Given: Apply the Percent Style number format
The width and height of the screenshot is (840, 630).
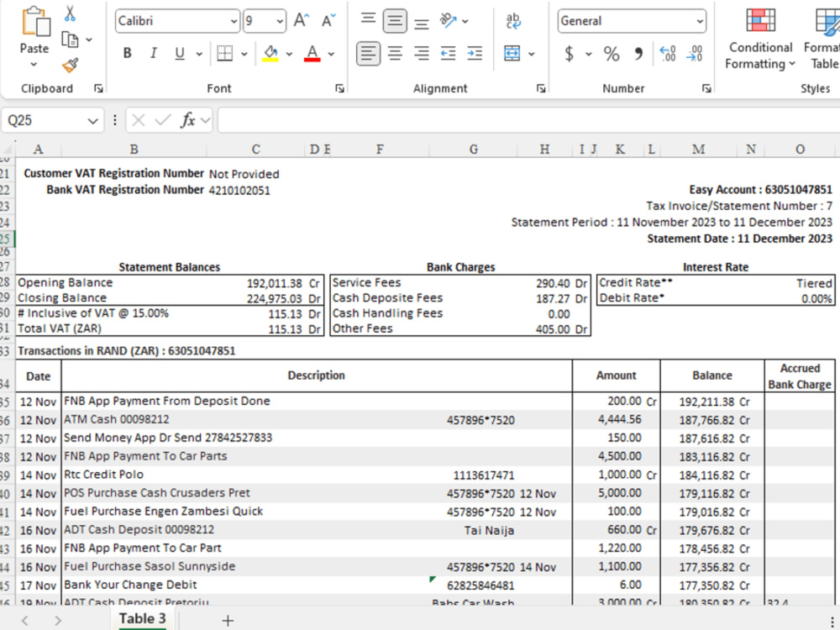Looking at the screenshot, I should 611,53.
